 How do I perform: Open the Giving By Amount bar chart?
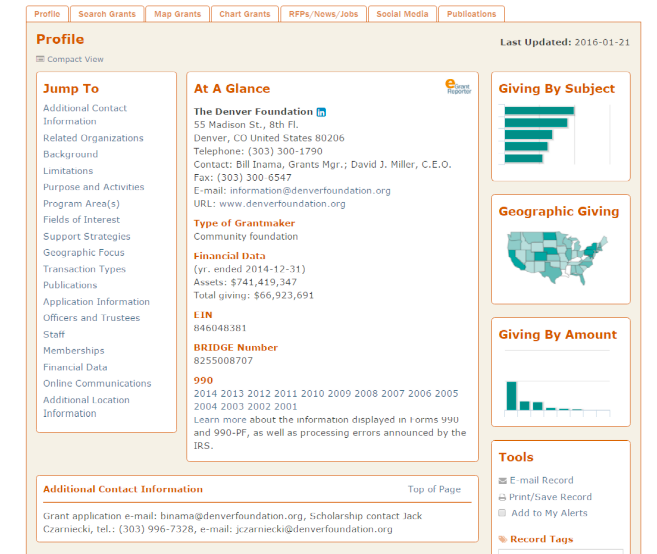click(x=557, y=383)
